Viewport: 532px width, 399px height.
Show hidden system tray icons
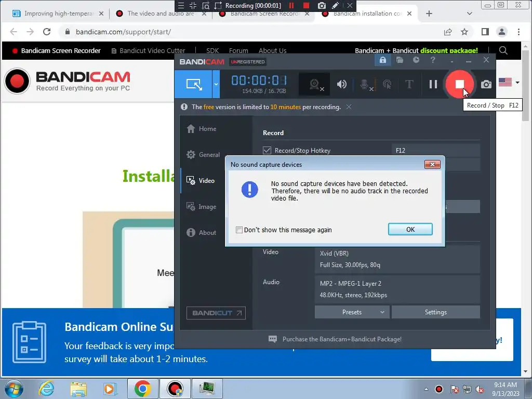pos(426,389)
